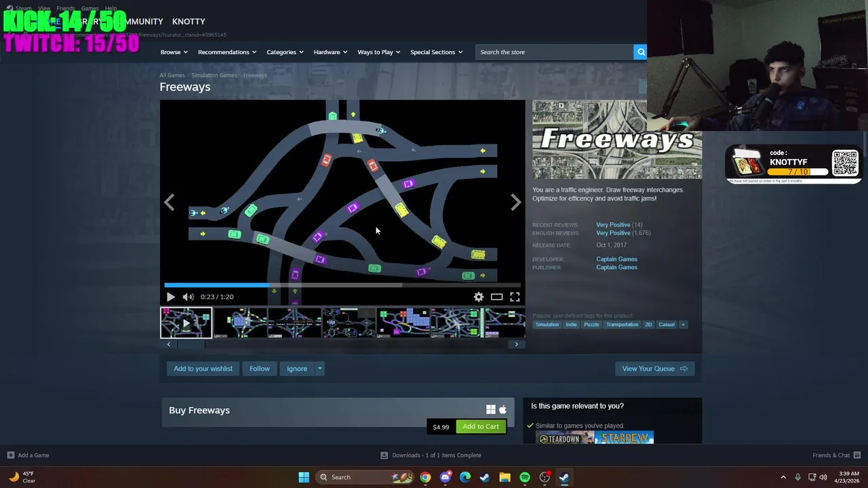This screenshot has height=488, width=868.
Task: Add Freeways to cart
Action: (481, 426)
